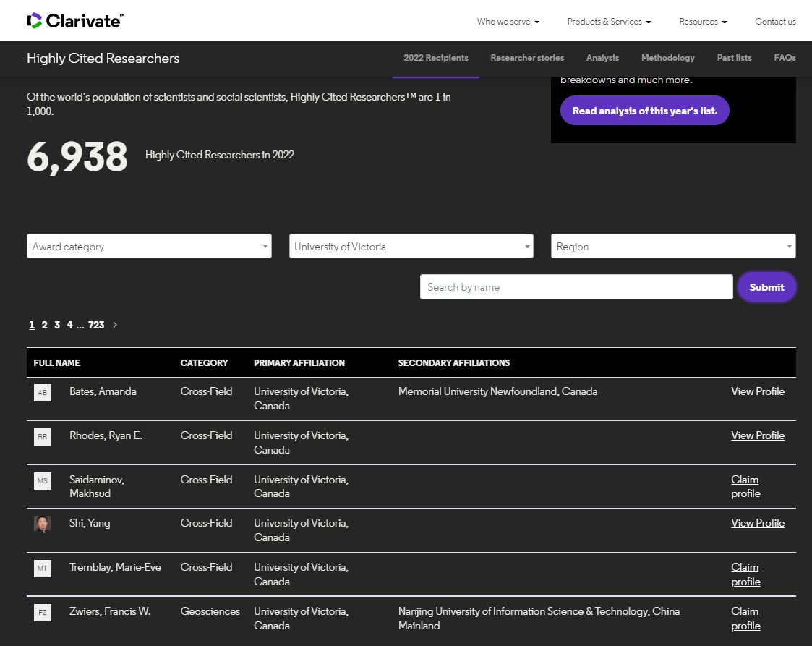View Profile for Ryan E. Rhodes
The width and height of the screenshot is (812, 646).
click(x=758, y=435)
